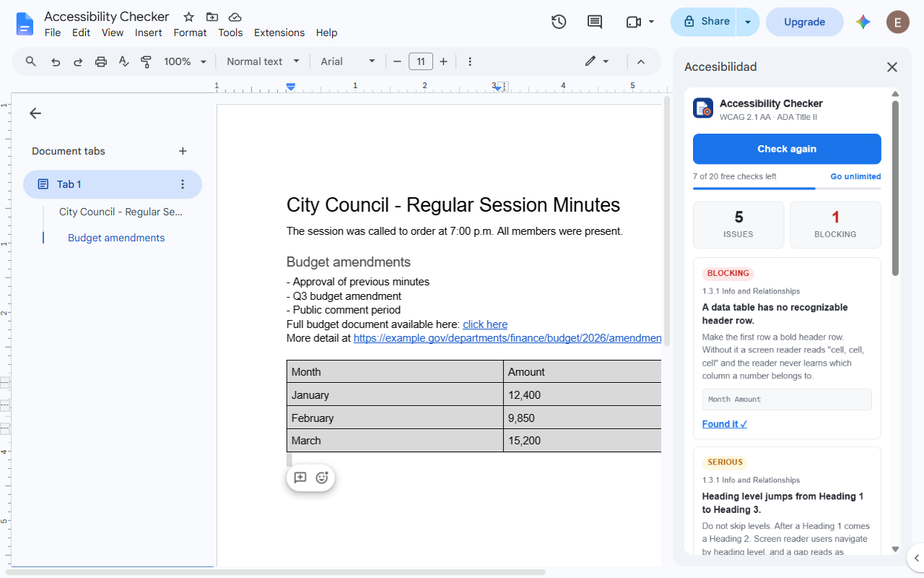924x578 pixels.
Task: Click the Share button
Action: (704, 22)
